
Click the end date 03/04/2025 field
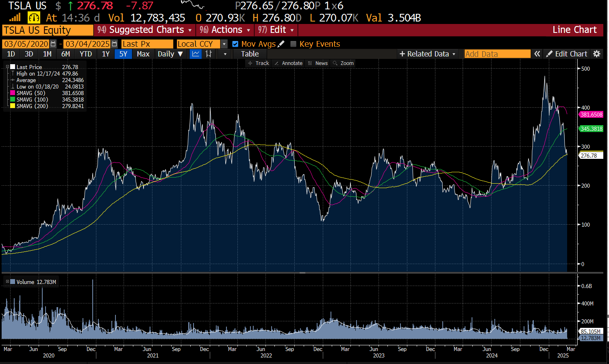point(87,44)
